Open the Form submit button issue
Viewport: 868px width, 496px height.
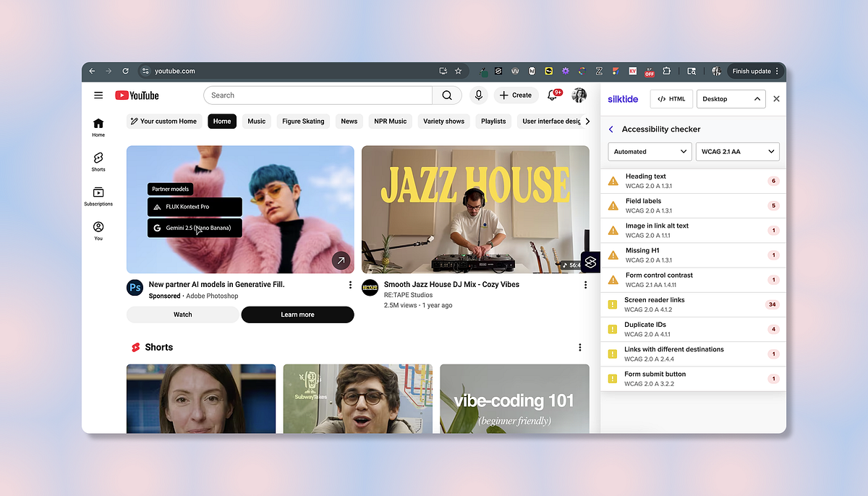click(693, 379)
